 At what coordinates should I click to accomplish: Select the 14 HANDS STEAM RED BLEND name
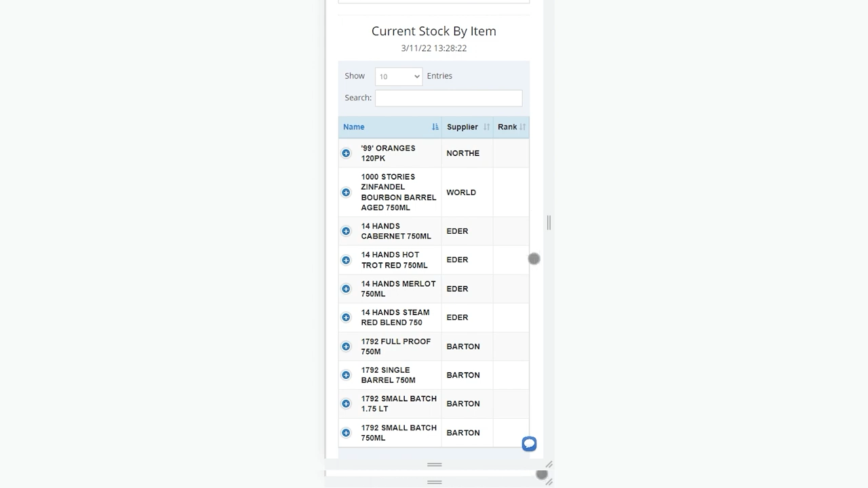click(395, 317)
